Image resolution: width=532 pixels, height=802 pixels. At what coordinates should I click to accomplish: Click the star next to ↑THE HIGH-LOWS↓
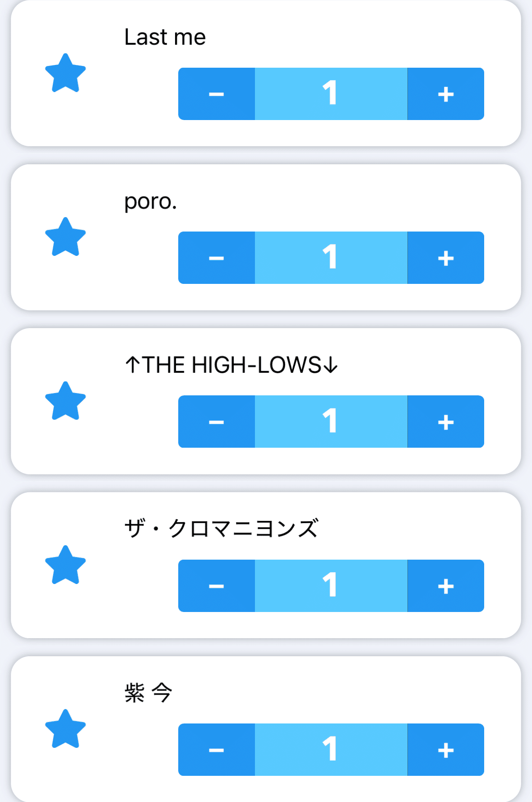[65, 401]
